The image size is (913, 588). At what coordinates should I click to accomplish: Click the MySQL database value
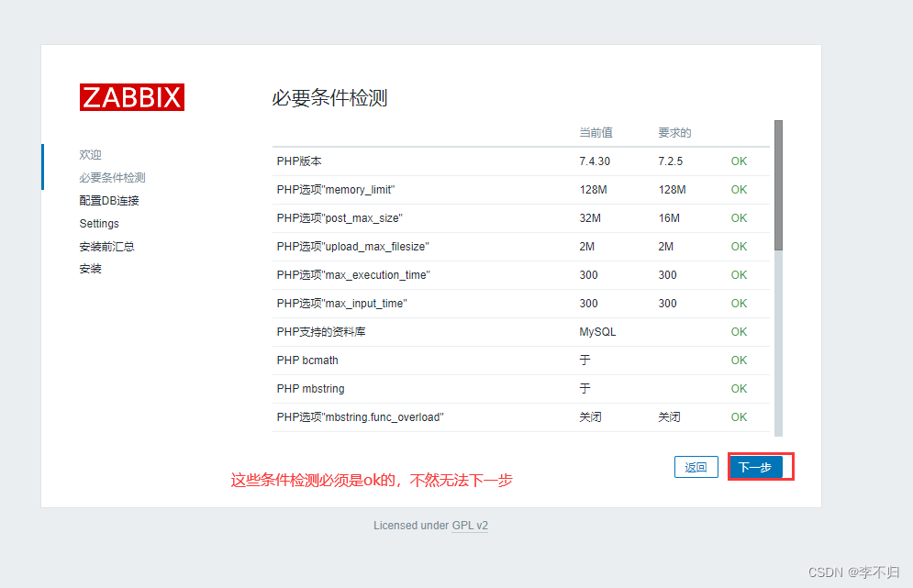(x=597, y=332)
